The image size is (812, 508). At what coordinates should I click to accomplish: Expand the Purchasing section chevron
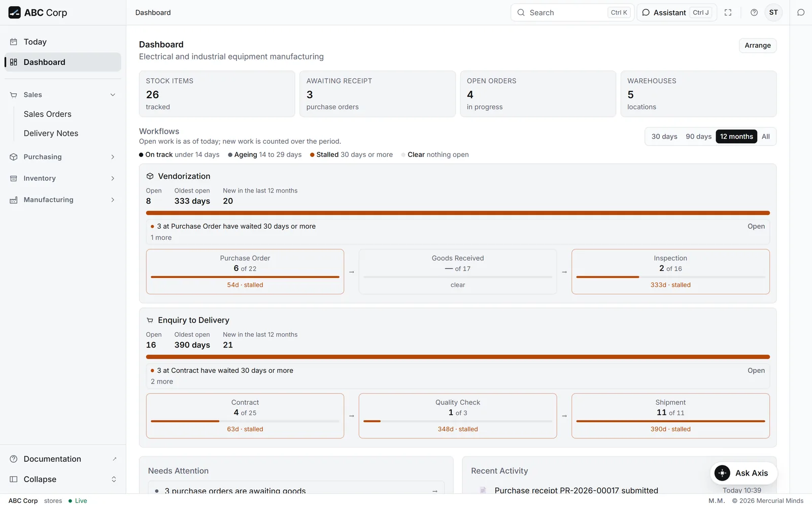[113, 157]
